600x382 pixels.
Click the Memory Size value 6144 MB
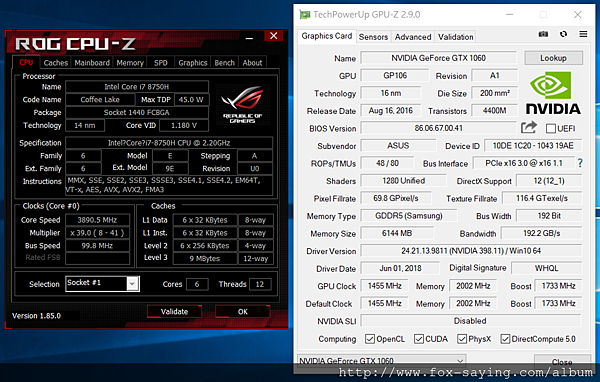pyautogui.click(x=397, y=233)
